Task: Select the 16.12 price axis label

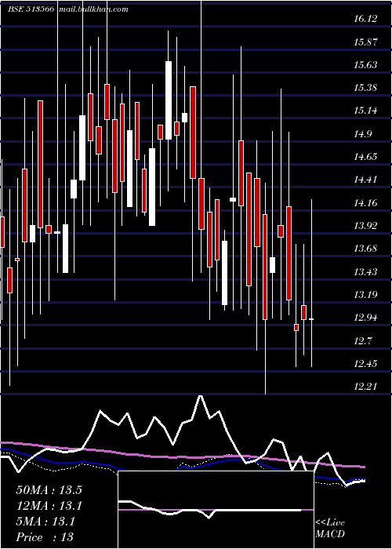Action: 365,19
